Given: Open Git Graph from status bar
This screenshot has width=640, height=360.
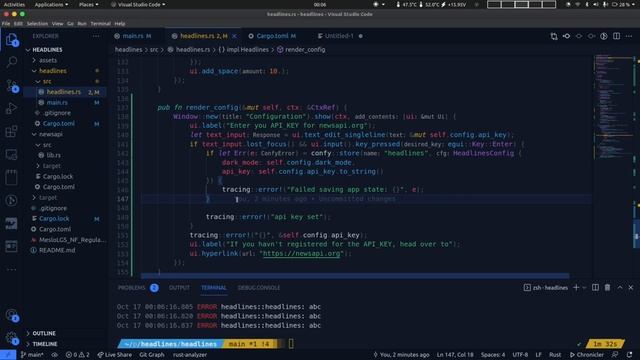Looking at the screenshot, I should pyautogui.click(x=151, y=355).
